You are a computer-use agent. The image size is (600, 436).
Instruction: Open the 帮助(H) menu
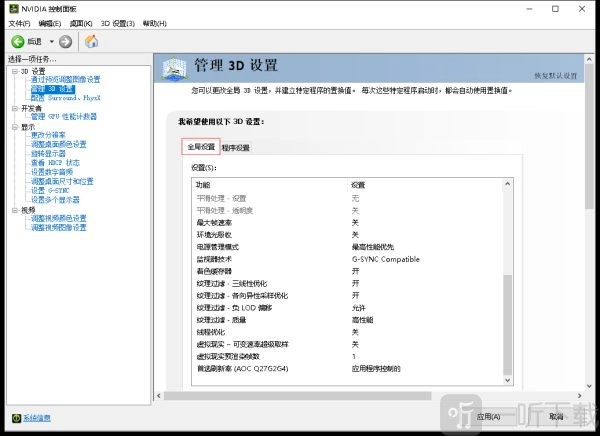click(x=155, y=23)
